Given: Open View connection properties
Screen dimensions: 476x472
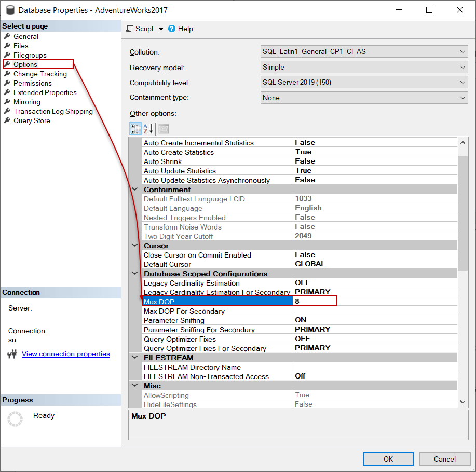Looking at the screenshot, I should click(65, 354).
